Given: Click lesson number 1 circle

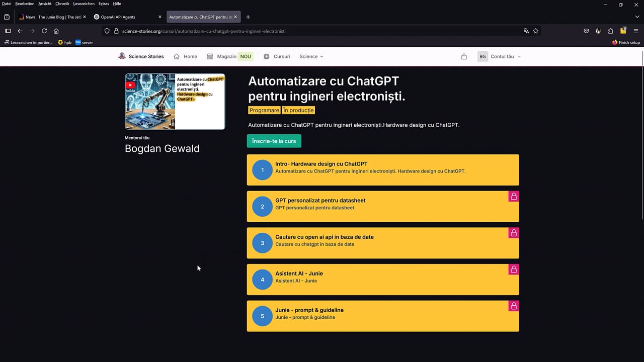Looking at the screenshot, I should 262,170.
